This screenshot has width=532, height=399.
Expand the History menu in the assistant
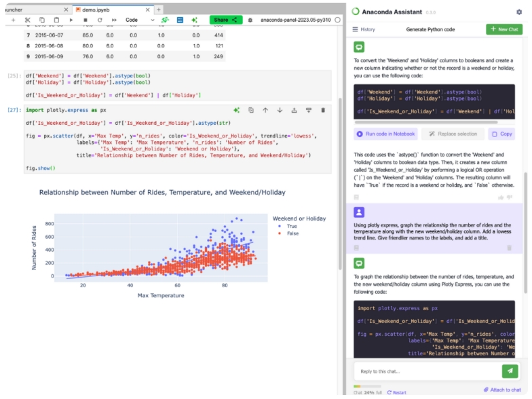(363, 30)
